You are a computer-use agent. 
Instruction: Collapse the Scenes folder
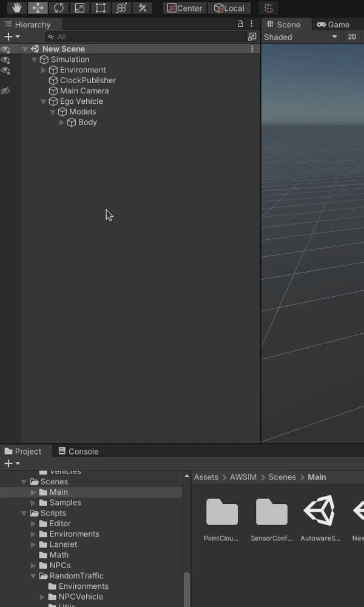click(x=24, y=481)
